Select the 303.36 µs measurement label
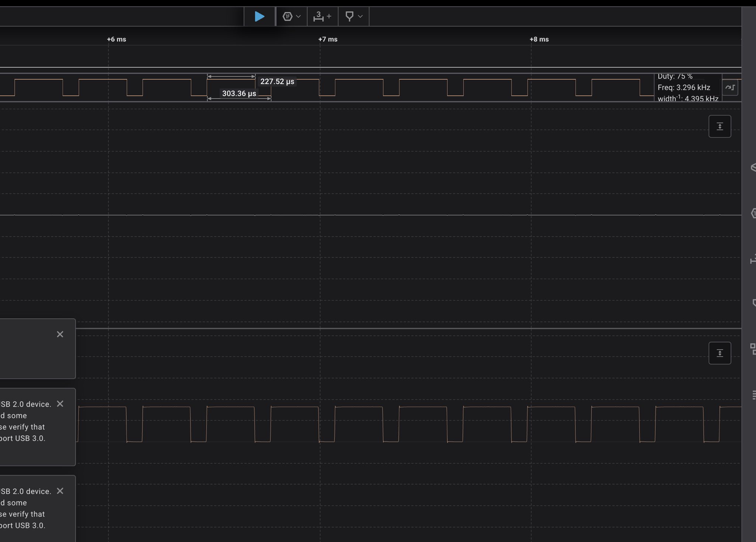The height and width of the screenshot is (542, 756). 239,93
